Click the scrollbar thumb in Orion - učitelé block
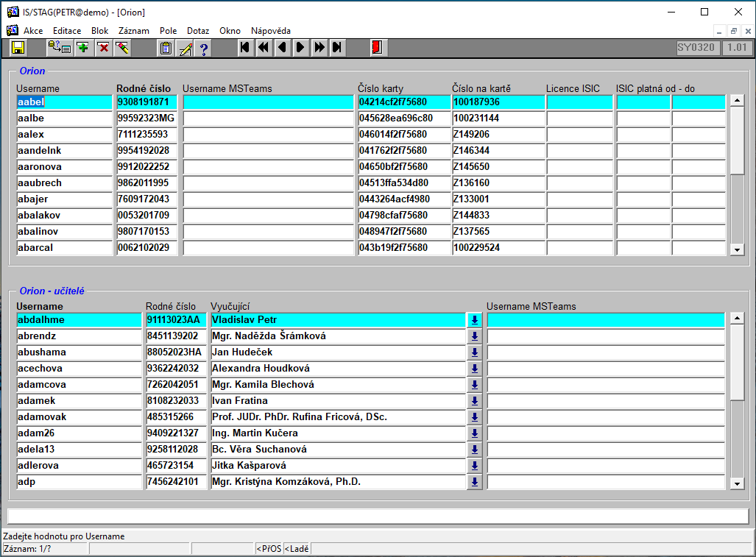The image size is (756, 557). [737, 362]
